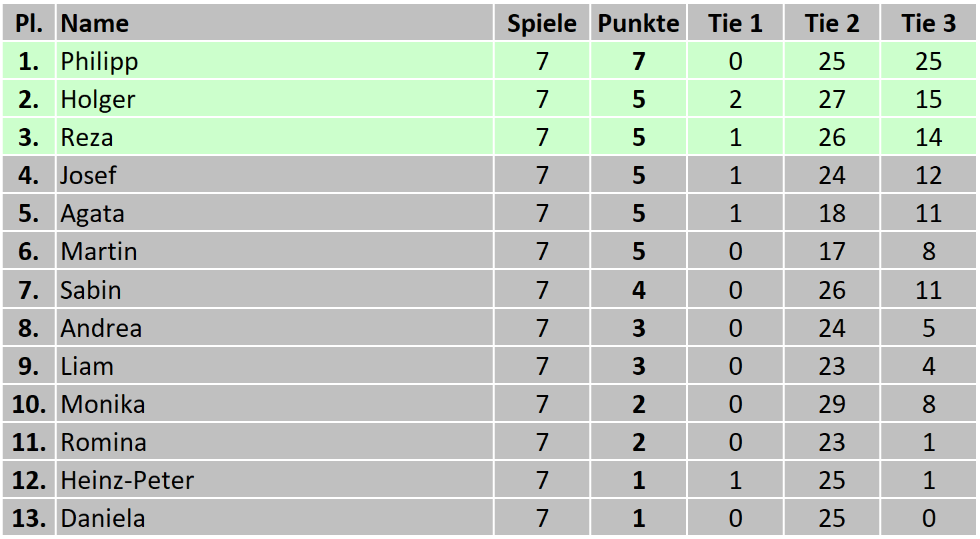Select Agata's Tie 2 value 18
Viewport: 980px width, 539px height.
pos(831,213)
